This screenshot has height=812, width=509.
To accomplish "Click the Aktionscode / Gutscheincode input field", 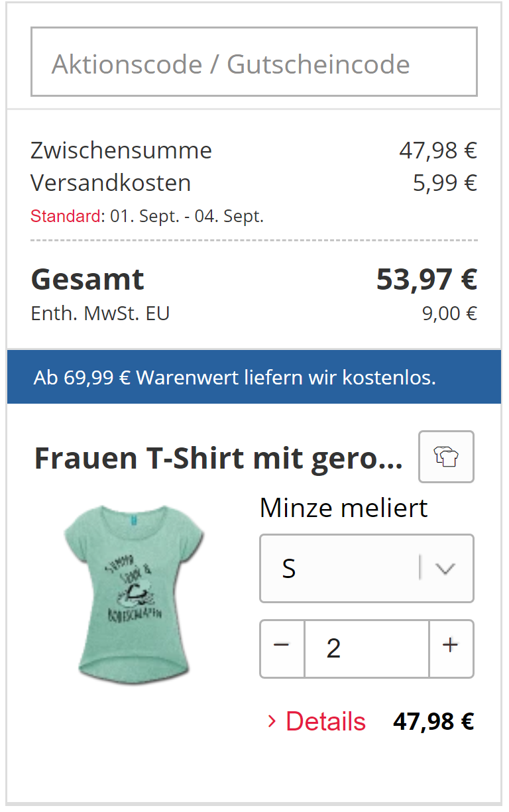I will [x=254, y=62].
